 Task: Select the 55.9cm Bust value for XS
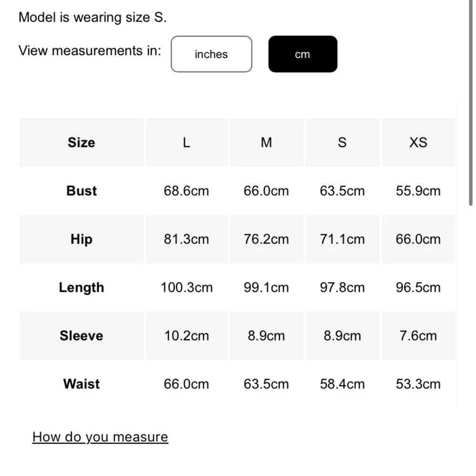418,191
